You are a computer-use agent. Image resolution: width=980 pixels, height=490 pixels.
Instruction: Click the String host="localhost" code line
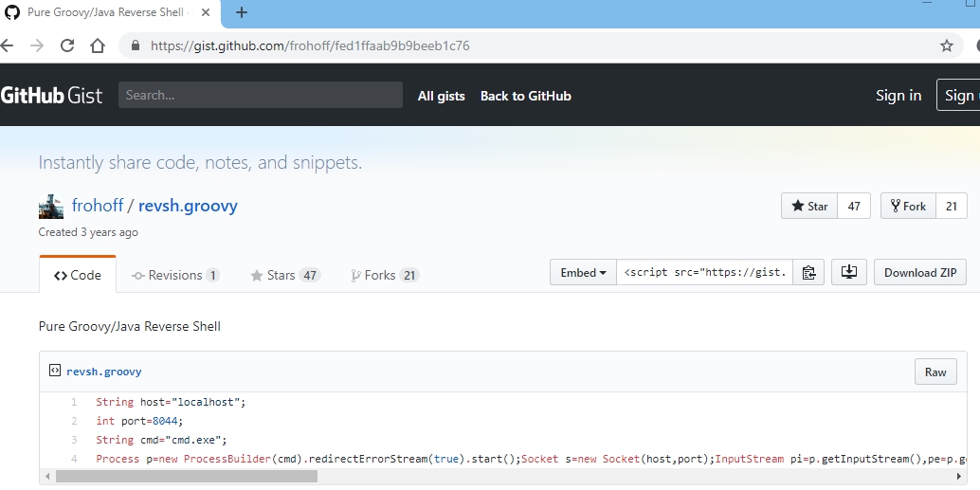point(171,402)
